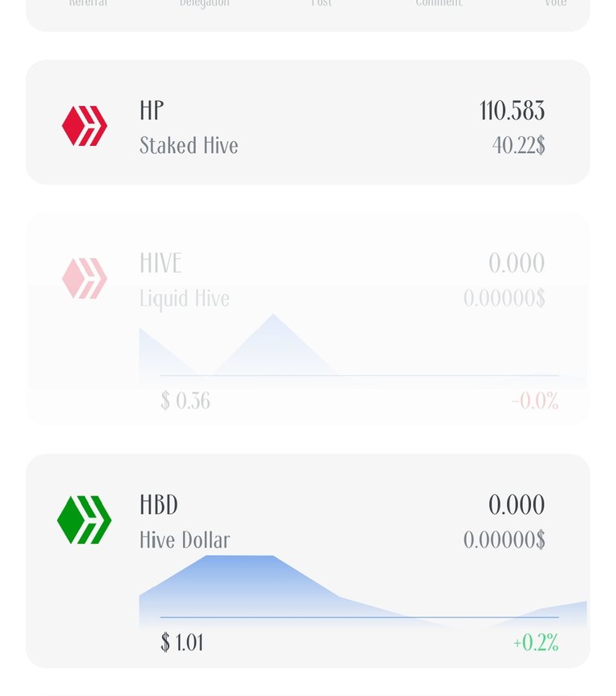Select the Comment tab at top
The image size is (616, 696).
pyautogui.click(x=439, y=3)
